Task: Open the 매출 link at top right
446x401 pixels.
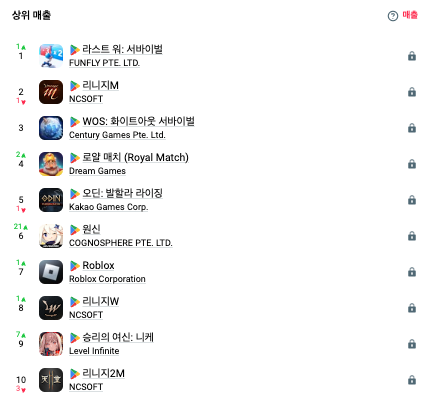Action: (410, 15)
